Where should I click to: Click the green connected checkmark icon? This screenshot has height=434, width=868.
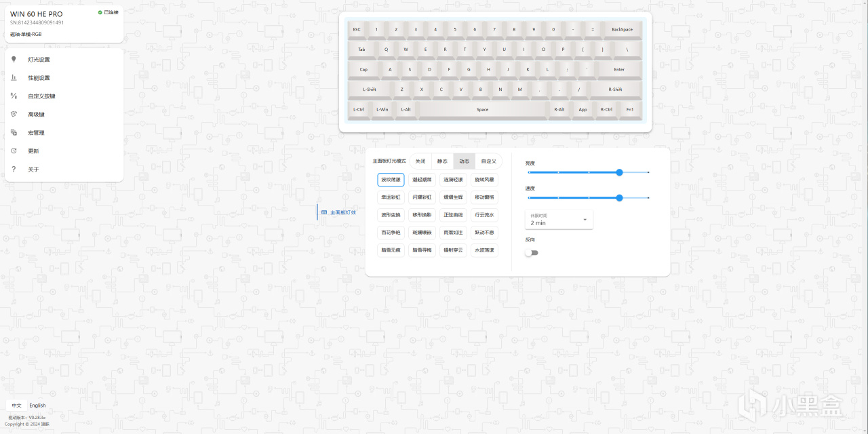click(x=100, y=12)
